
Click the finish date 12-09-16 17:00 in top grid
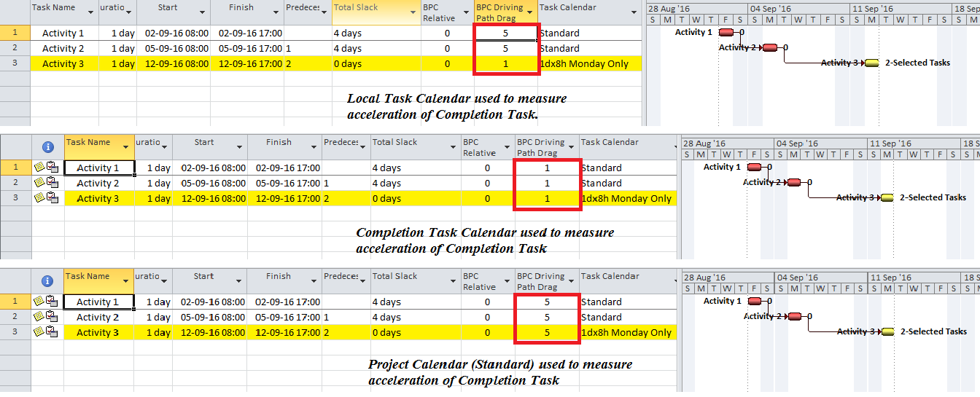250,63
